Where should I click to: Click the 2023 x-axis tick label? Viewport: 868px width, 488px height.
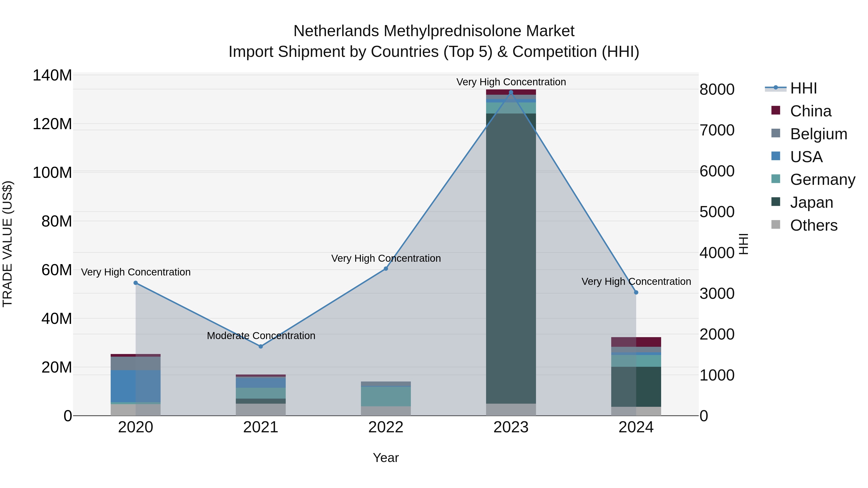511,427
